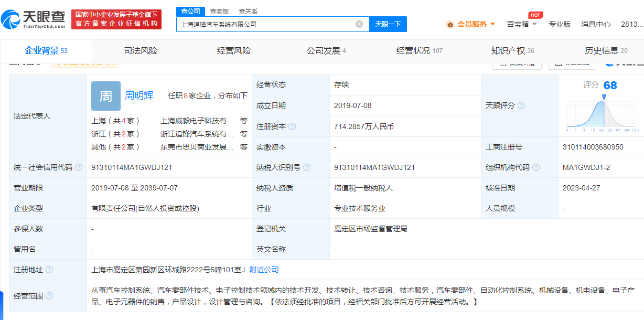Image resolution: width=644 pixels, height=320 pixels.
Task: Click the address 上海市嘉定区菊园新区环城路2222号
Action: [168, 270]
